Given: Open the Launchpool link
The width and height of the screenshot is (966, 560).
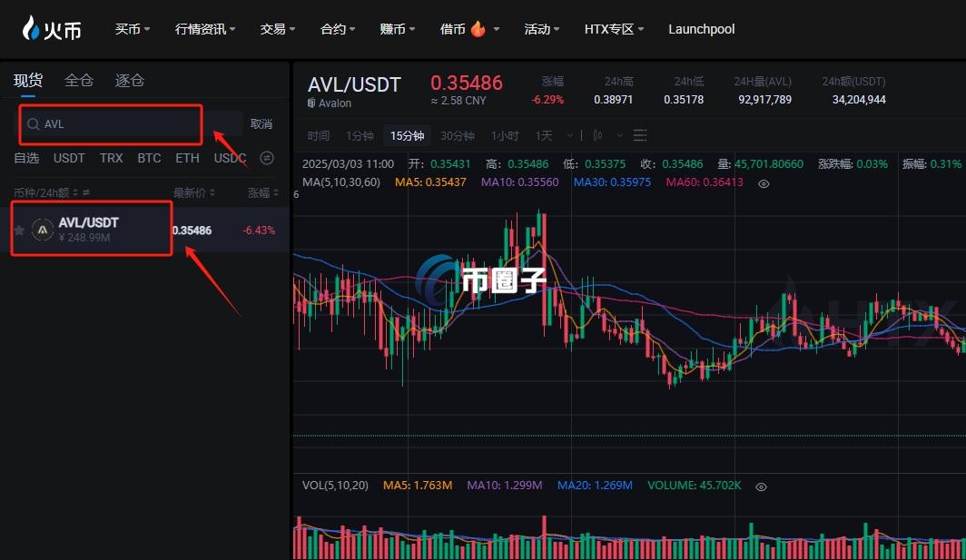Looking at the screenshot, I should click(x=701, y=29).
